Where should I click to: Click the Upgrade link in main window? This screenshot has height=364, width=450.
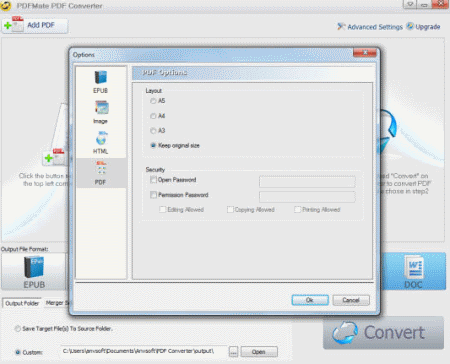pos(423,27)
